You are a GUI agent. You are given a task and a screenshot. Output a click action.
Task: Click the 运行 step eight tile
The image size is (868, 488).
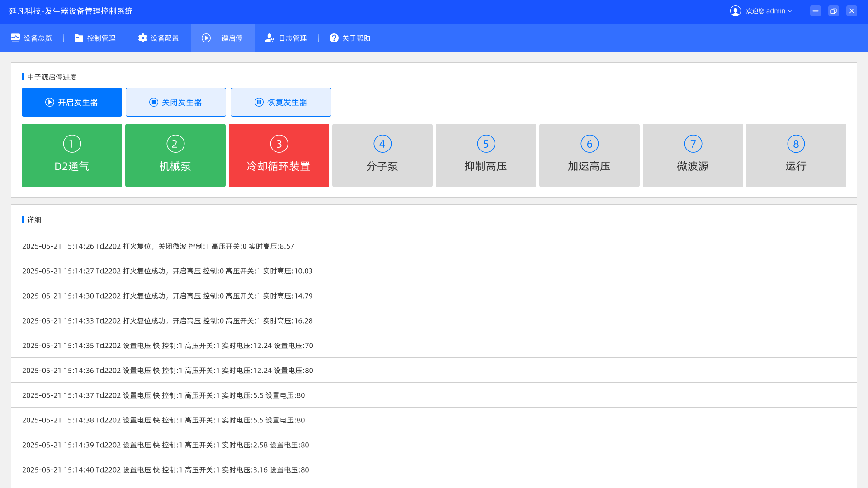pyautogui.click(x=796, y=155)
